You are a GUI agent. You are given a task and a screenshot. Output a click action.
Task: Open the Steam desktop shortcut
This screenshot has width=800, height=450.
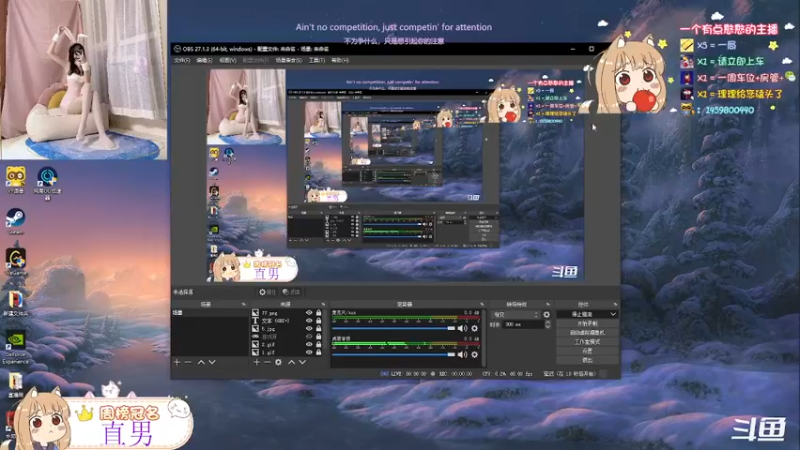click(15, 221)
